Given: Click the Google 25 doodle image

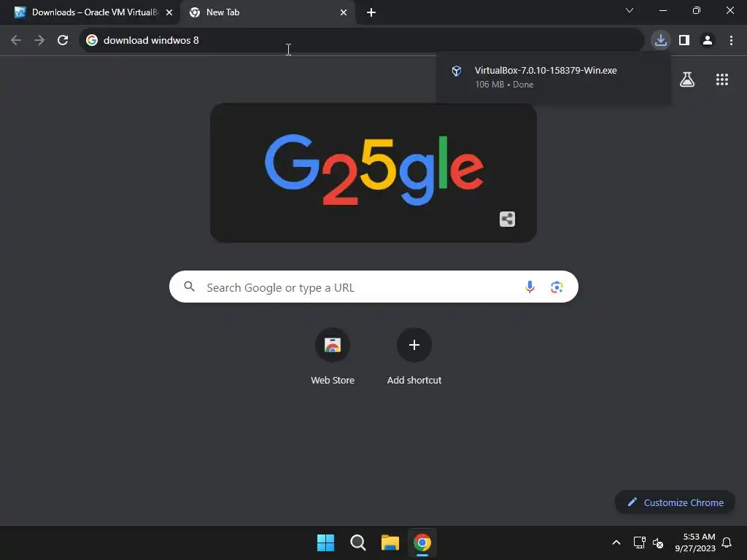Looking at the screenshot, I should [373, 172].
